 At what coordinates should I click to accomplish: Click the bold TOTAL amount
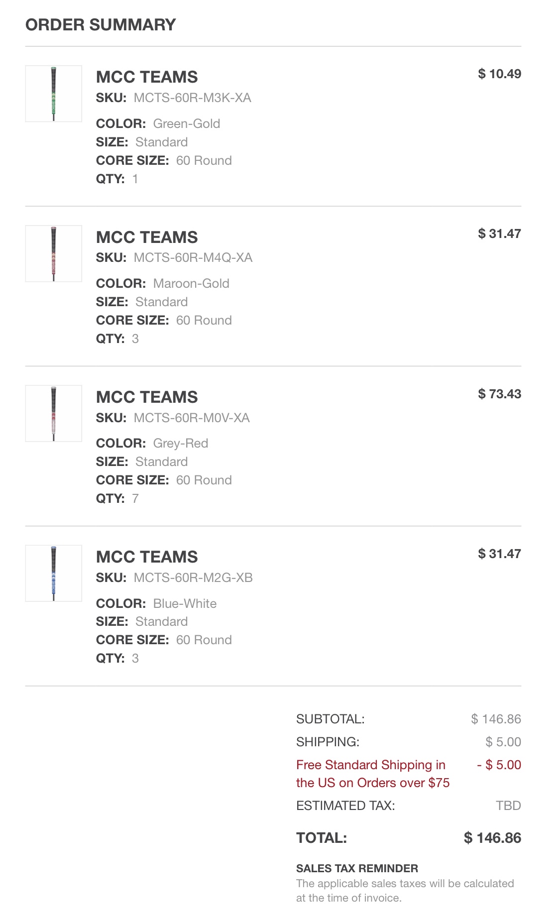[492, 838]
